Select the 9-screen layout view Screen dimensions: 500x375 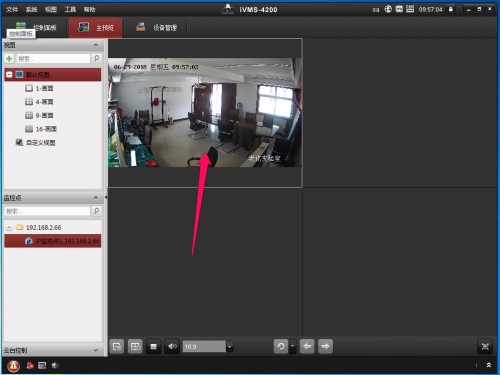click(39, 116)
